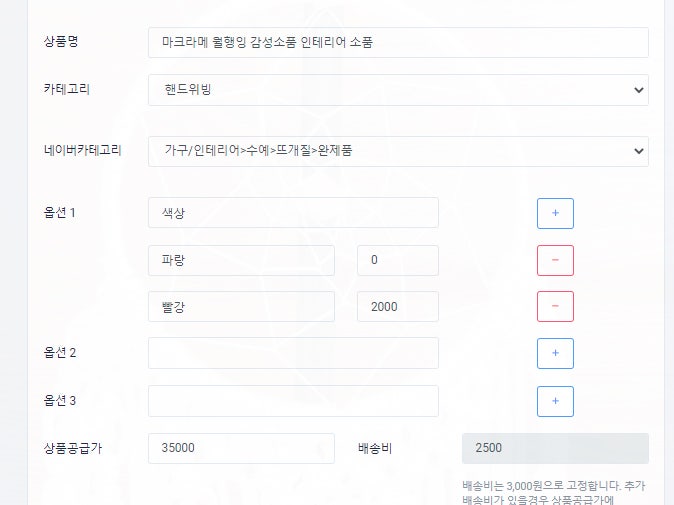Click the 배송비 label text
The height and width of the screenshot is (505, 674).
coord(376,448)
